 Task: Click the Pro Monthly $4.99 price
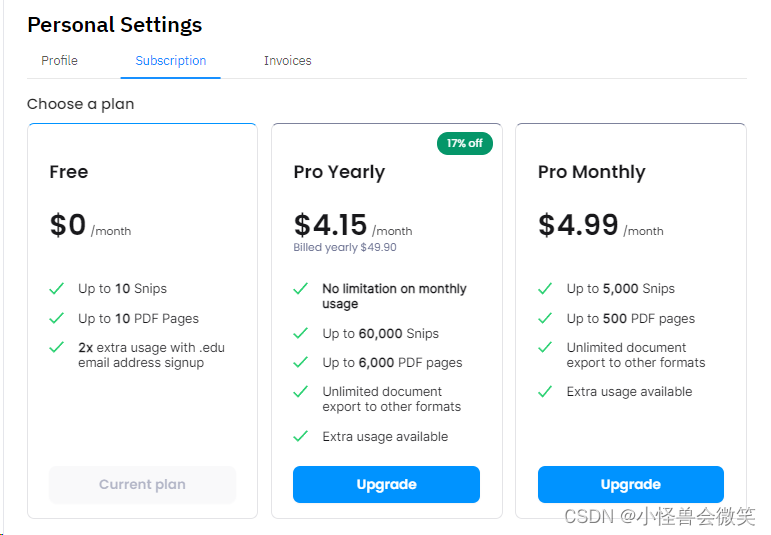(x=578, y=225)
